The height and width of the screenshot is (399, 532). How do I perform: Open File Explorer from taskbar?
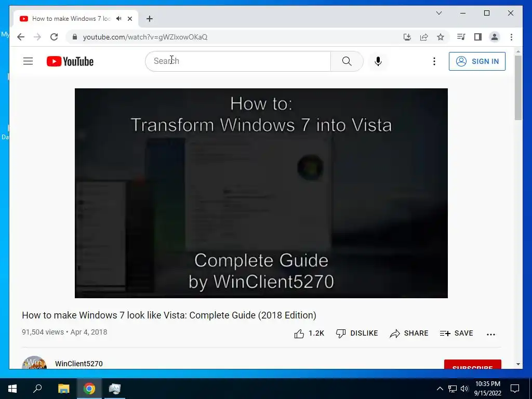coord(63,389)
